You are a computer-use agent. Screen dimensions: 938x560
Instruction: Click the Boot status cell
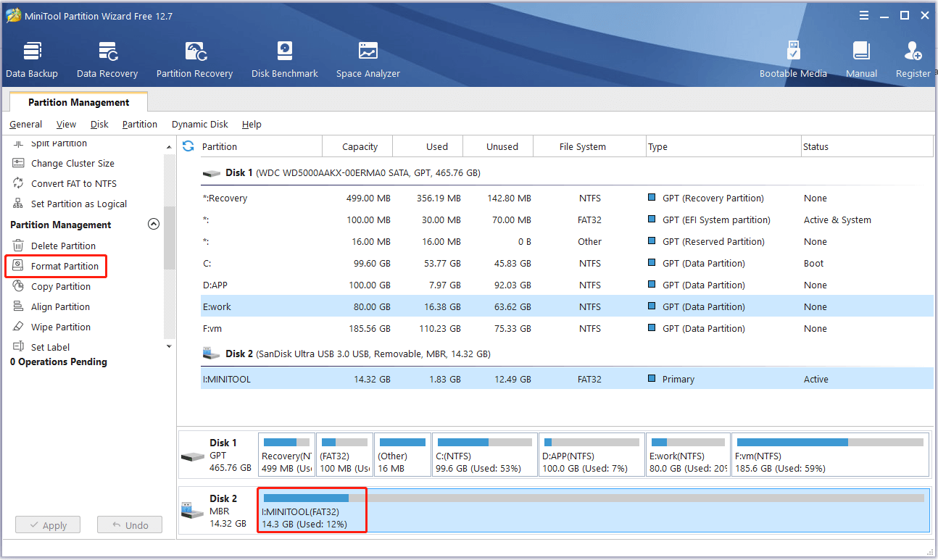[x=813, y=264]
